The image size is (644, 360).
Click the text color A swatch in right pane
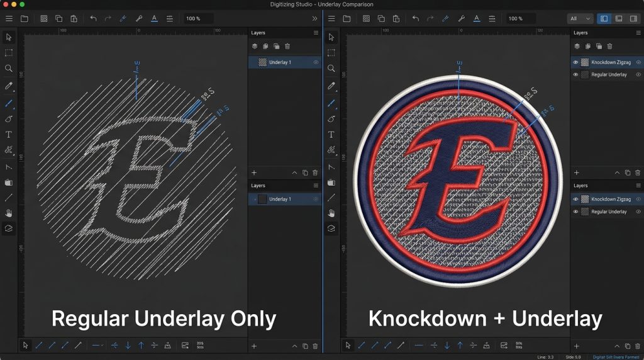477,18
